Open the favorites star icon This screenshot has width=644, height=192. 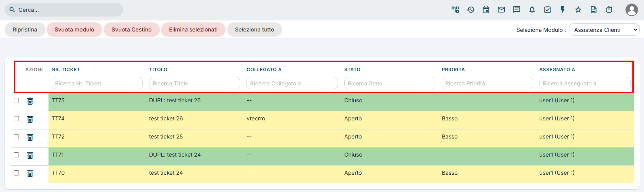(x=578, y=10)
